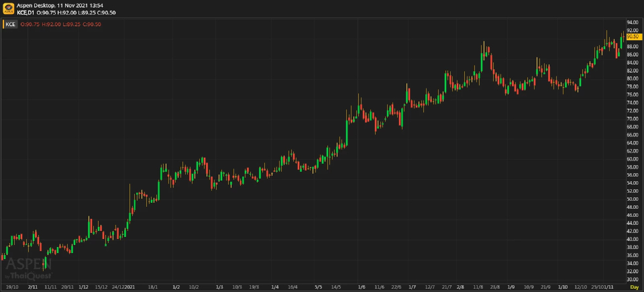Select the 2/8 date axis label
This screenshot has height=292, width=644.
coord(460,287)
